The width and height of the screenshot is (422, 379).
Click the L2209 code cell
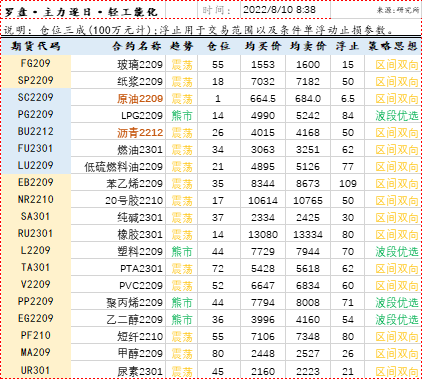pos(36,250)
